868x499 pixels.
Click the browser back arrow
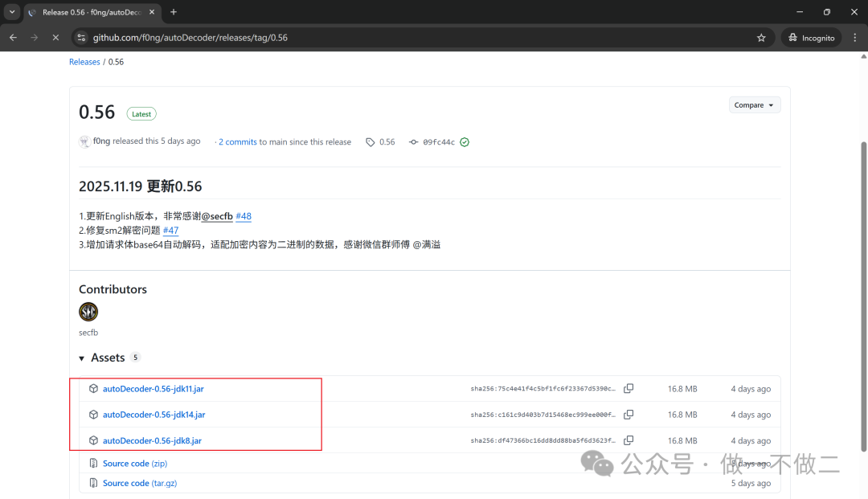[x=13, y=37]
